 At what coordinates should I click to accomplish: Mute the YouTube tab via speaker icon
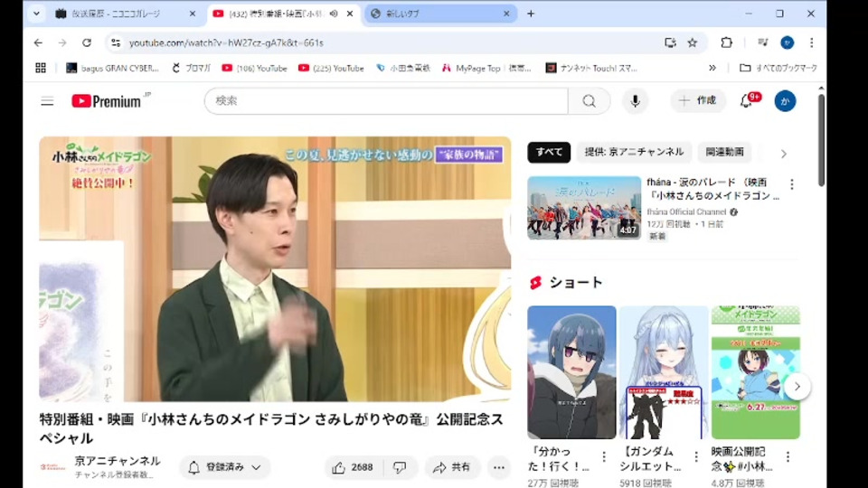(334, 14)
